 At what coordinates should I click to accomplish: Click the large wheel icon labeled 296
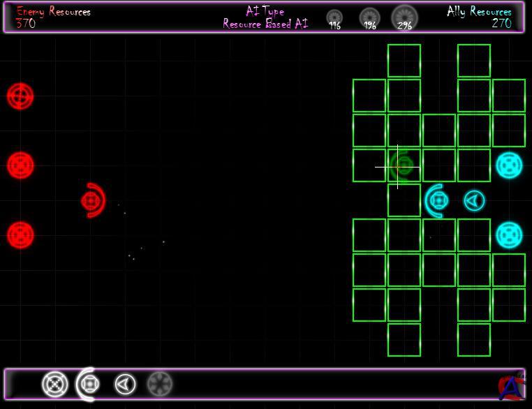pos(404,16)
